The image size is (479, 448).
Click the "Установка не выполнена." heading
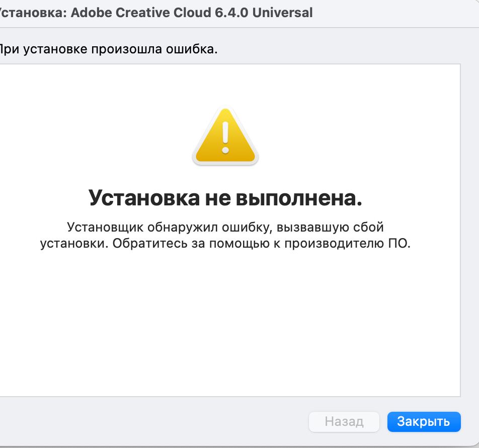(225, 198)
